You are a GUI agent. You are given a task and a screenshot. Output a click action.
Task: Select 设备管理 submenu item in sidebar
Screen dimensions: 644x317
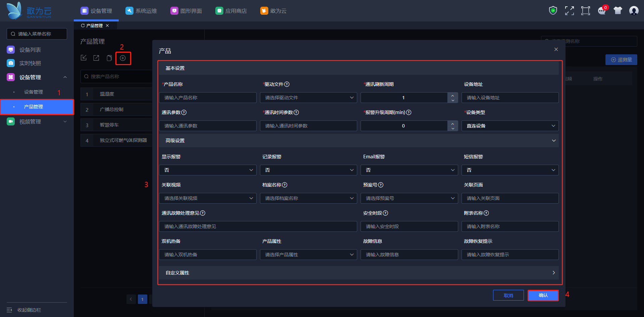click(x=34, y=92)
